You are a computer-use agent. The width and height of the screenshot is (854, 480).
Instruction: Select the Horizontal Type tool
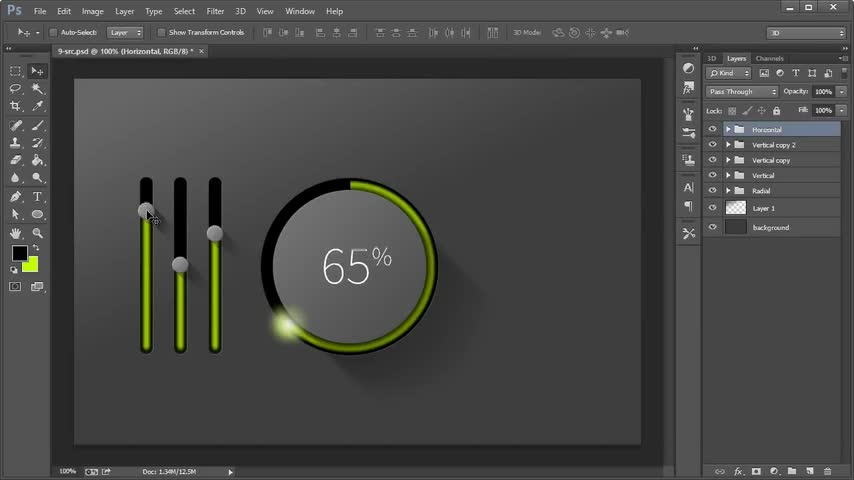click(x=37, y=197)
